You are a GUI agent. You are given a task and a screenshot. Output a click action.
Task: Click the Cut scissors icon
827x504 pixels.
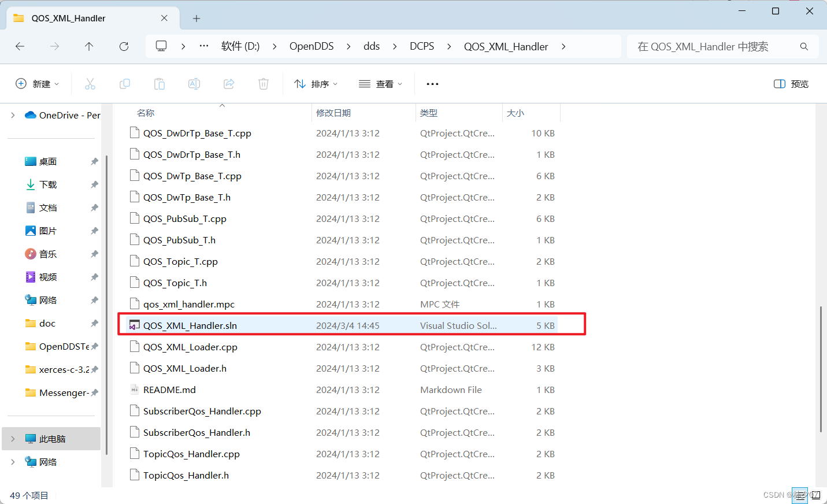point(90,84)
